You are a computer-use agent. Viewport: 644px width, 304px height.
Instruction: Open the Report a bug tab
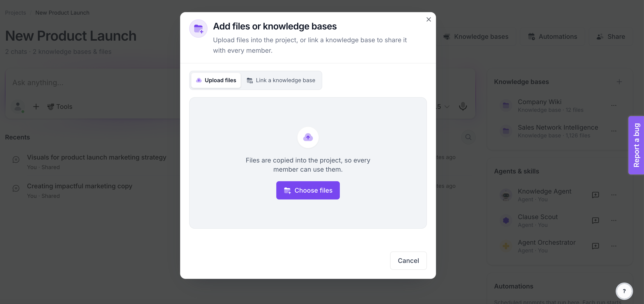(636, 145)
